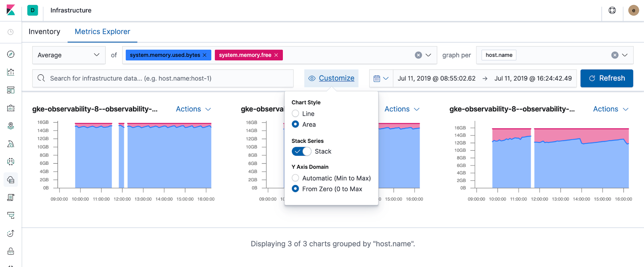This screenshot has height=267, width=644.
Task: Remove system.memory.free metric tag
Action: (276, 55)
